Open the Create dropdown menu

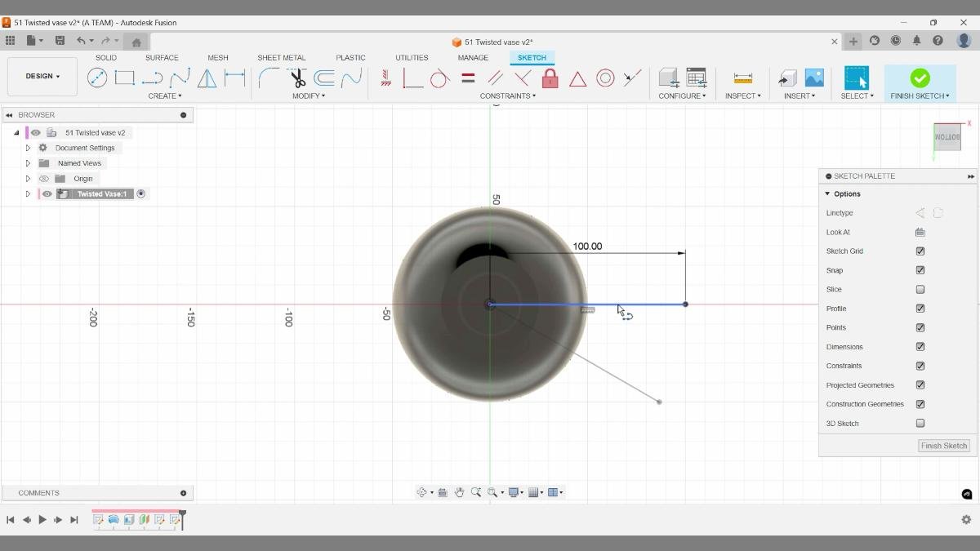point(165,96)
